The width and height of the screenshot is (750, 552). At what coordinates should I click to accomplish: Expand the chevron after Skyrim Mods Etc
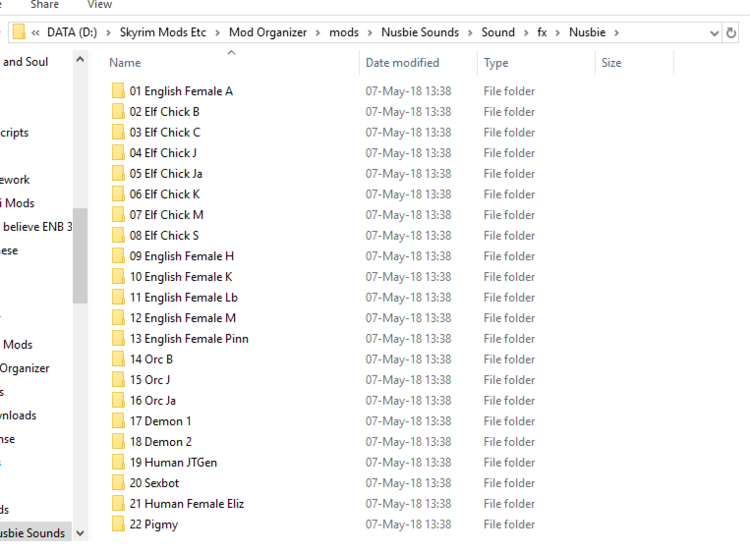click(x=218, y=33)
